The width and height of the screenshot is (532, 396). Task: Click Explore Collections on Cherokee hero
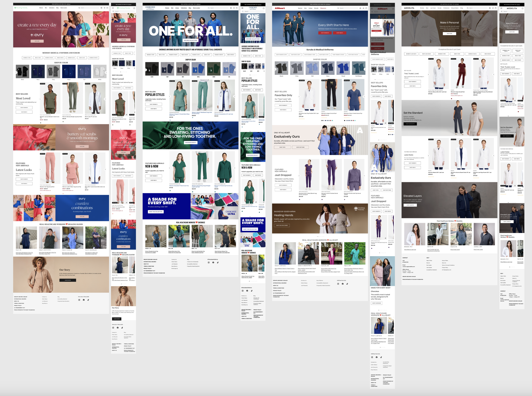tap(190, 40)
